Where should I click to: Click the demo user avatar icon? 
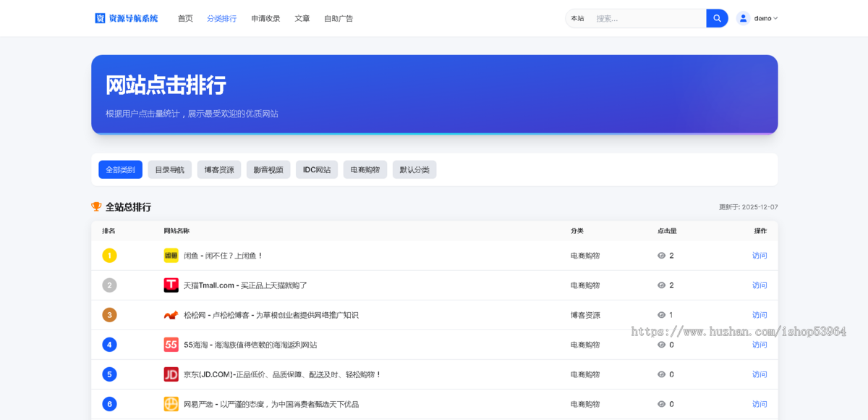tap(743, 17)
